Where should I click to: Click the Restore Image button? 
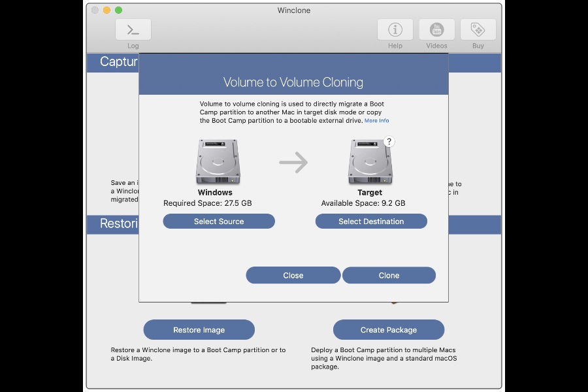click(x=199, y=330)
